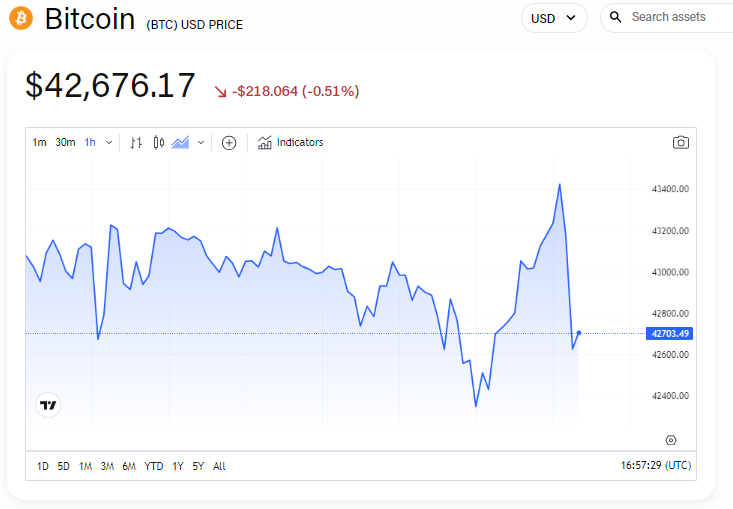Click the Bitcoin logo icon
Image resolution: width=733 pixels, height=509 pixels.
pos(21,18)
